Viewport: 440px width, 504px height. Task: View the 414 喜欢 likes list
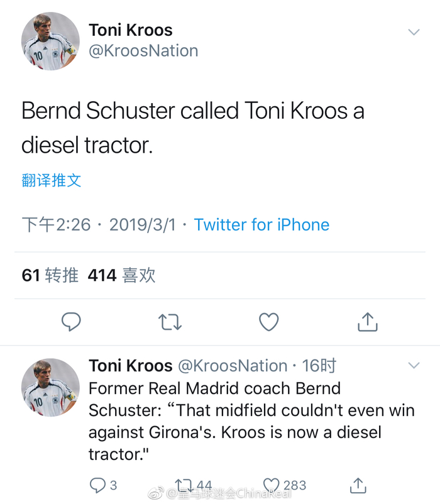pyautogui.click(x=122, y=275)
